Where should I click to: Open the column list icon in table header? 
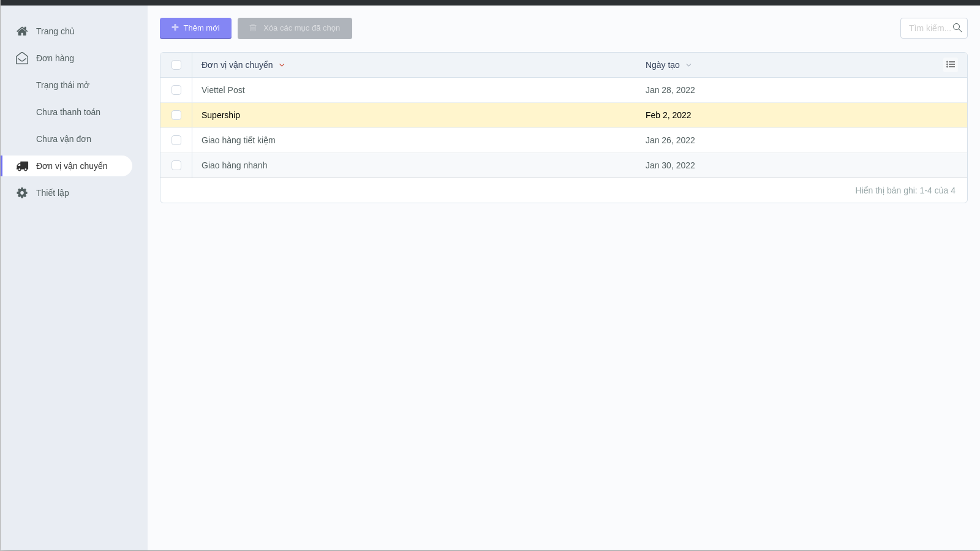click(951, 64)
